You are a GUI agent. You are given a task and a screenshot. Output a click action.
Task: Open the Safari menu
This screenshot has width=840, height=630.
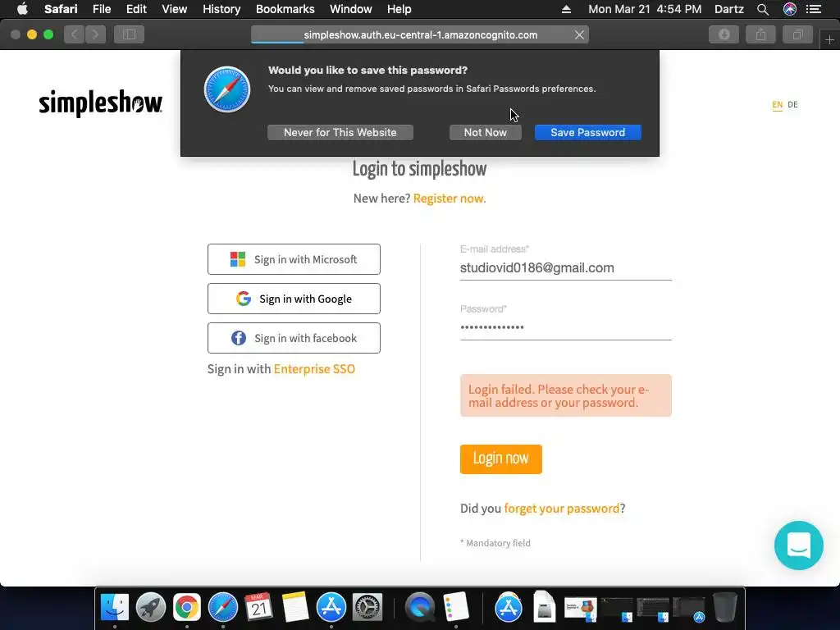point(61,9)
